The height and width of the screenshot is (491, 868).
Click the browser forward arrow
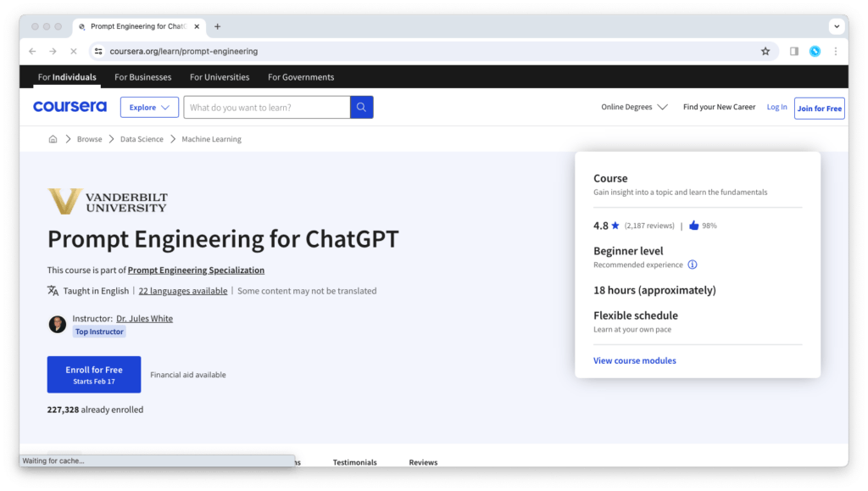click(53, 51)
